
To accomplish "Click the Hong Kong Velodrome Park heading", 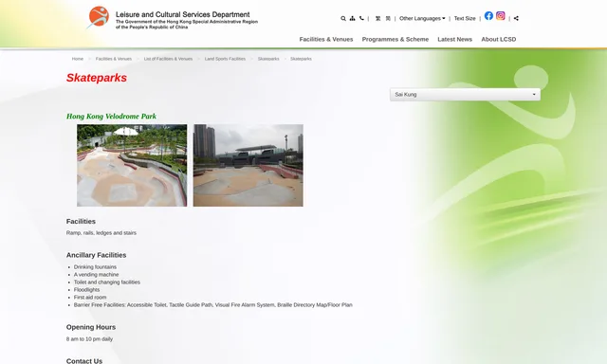I will pyautogui.click(x=111, y=116).
